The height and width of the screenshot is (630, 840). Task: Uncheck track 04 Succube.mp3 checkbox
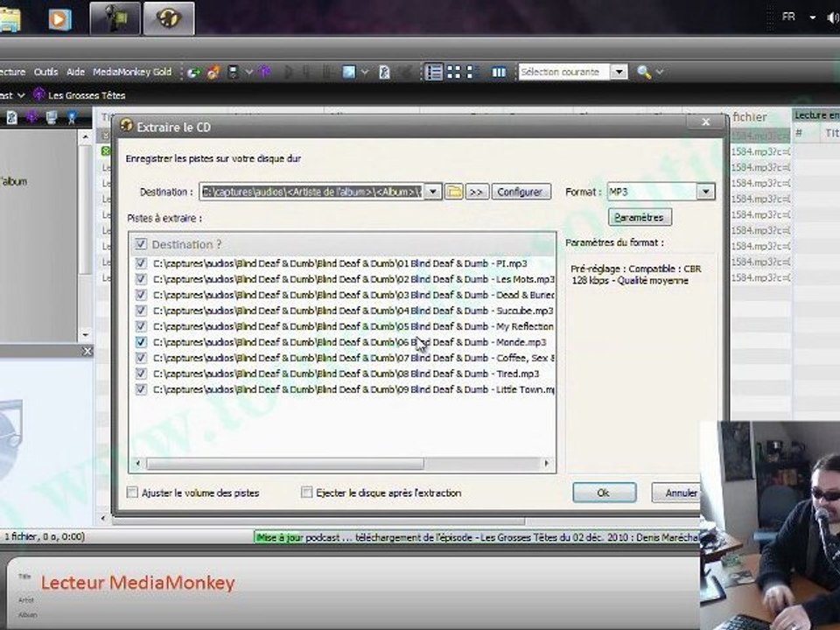[141, 311]
